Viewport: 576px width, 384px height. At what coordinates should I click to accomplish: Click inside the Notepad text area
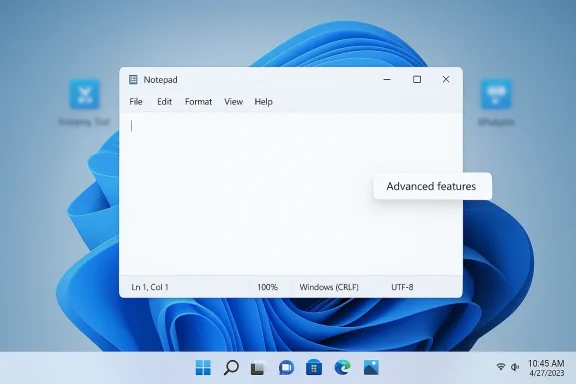(x=291, y=194)
